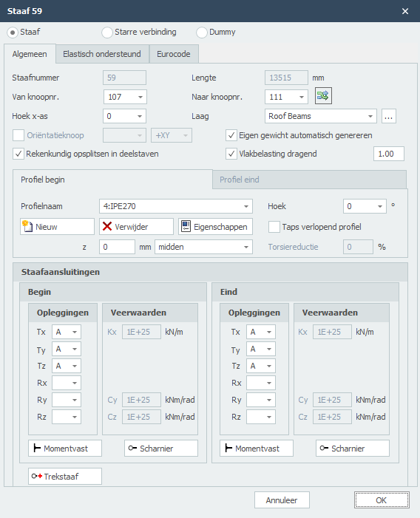The height and width of the screenshot is (518, 420).
Task: Select the Profiel eind tab
Action: 309,180
